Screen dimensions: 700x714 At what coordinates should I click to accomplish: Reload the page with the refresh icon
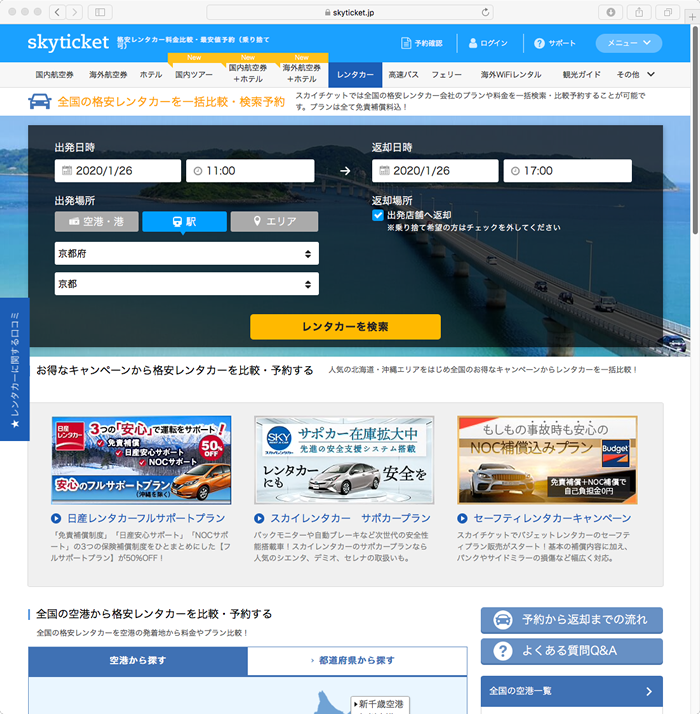[x=485, y=12]
